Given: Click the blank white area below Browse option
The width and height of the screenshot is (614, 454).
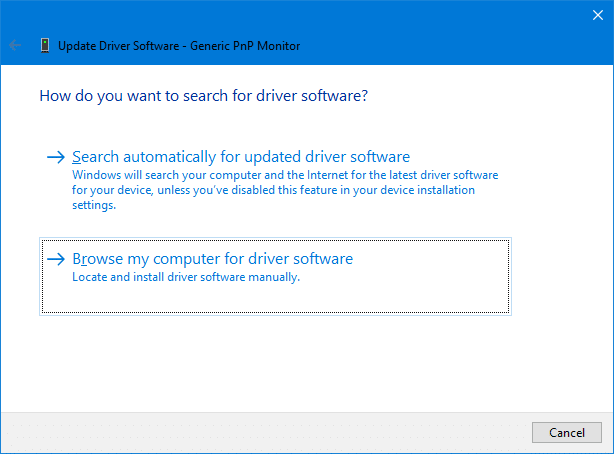Looking at the screenshot, I should point(300,360).
